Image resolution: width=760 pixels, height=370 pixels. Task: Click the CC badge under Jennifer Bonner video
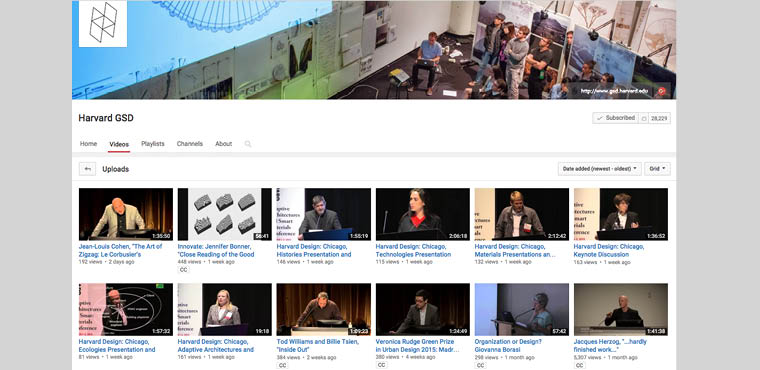point(184,270)
